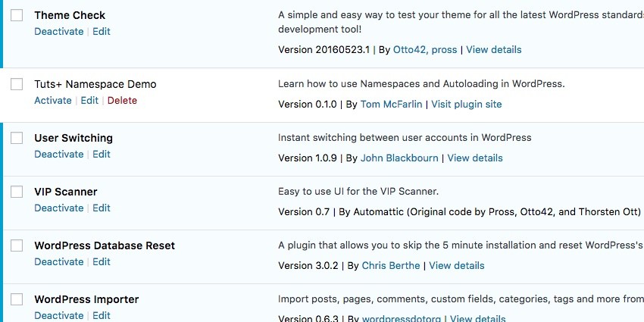644x322 pixels.
Task: Open John Blackbourn author link
Action: coord(399,158)
